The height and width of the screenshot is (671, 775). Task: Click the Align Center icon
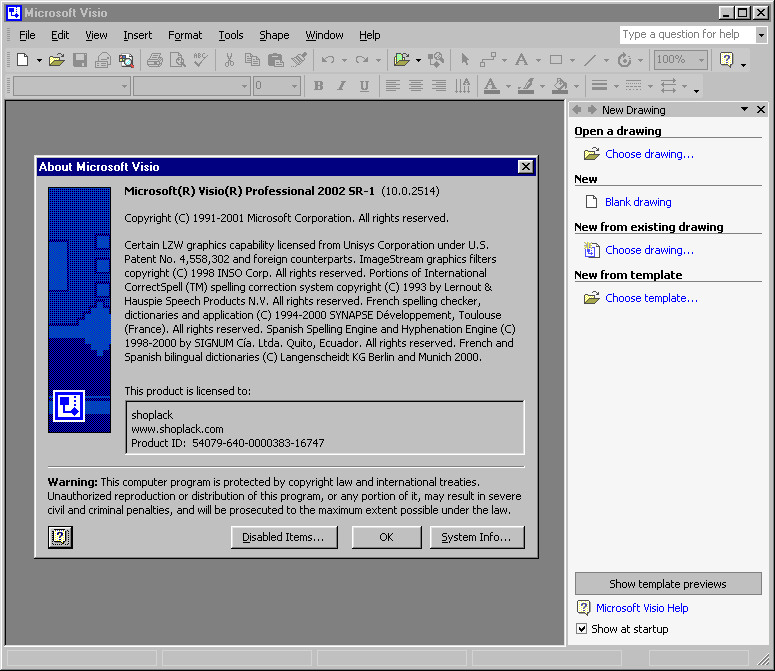pos(416,86)
